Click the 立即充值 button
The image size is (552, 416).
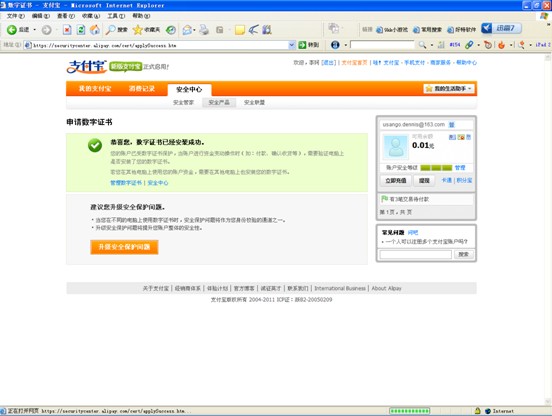(x=396, y=181)
